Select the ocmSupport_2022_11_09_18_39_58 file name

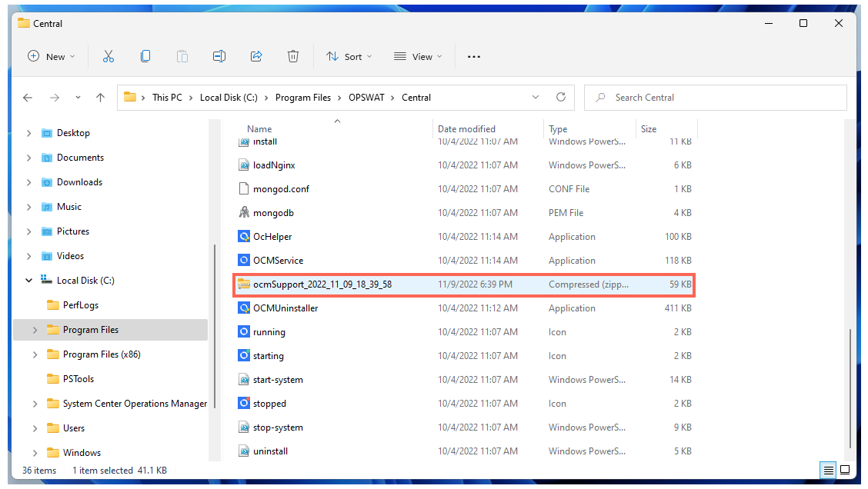click(322, 284)
